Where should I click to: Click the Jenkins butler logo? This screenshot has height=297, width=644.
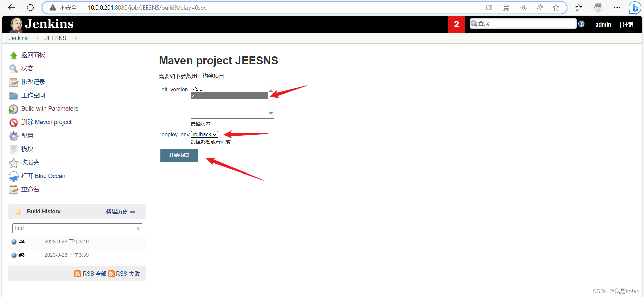click(16, 24)
